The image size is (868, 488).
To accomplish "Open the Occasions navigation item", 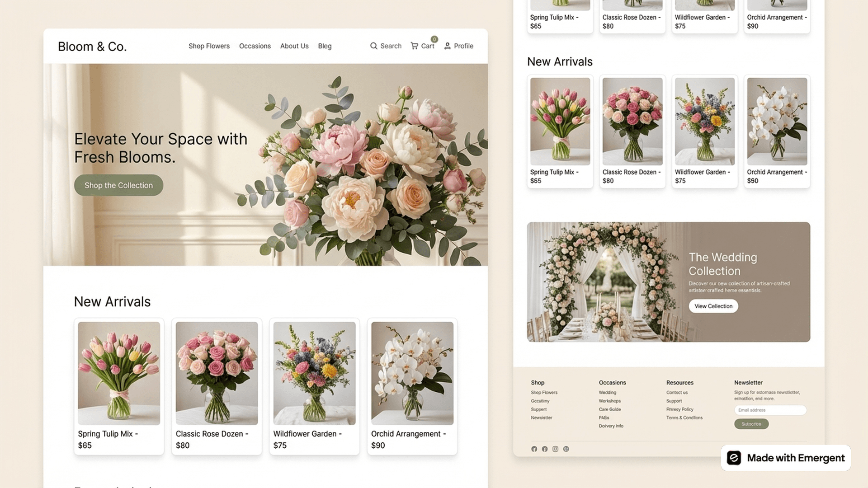I will [255, 46].
